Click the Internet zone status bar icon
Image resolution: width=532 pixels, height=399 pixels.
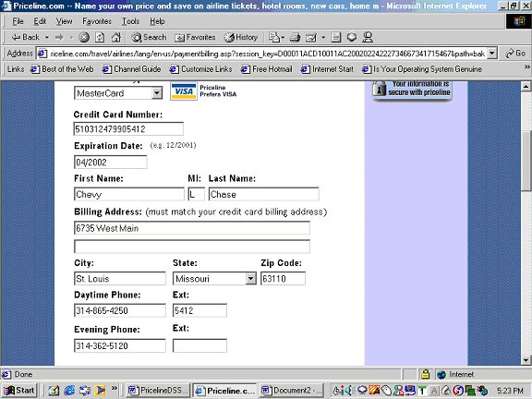coord(441,375)
